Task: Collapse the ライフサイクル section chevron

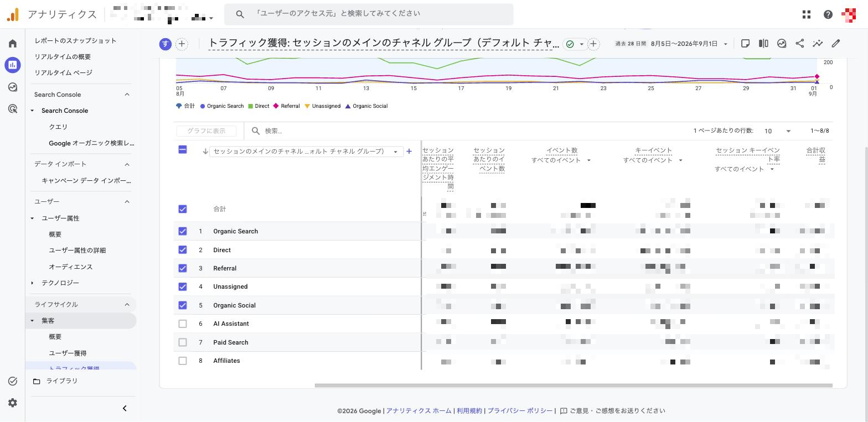Action: pyautogui.click(x=127, y=304)
